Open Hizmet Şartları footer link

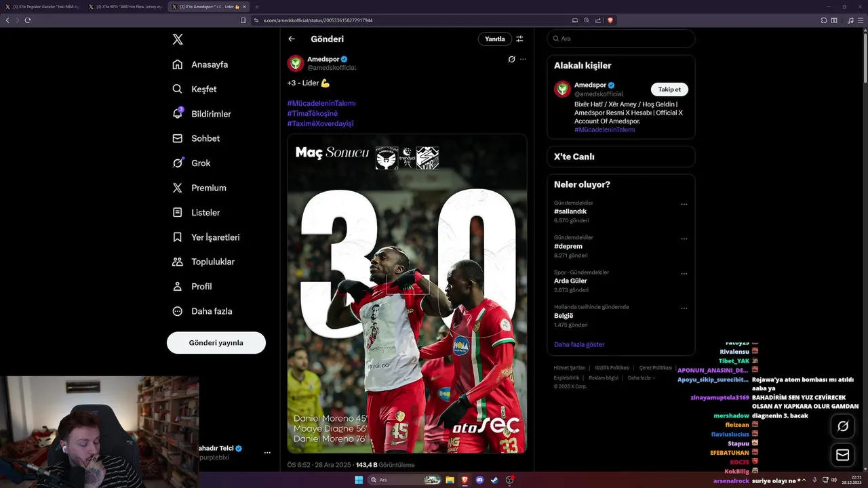coord(570,368)
